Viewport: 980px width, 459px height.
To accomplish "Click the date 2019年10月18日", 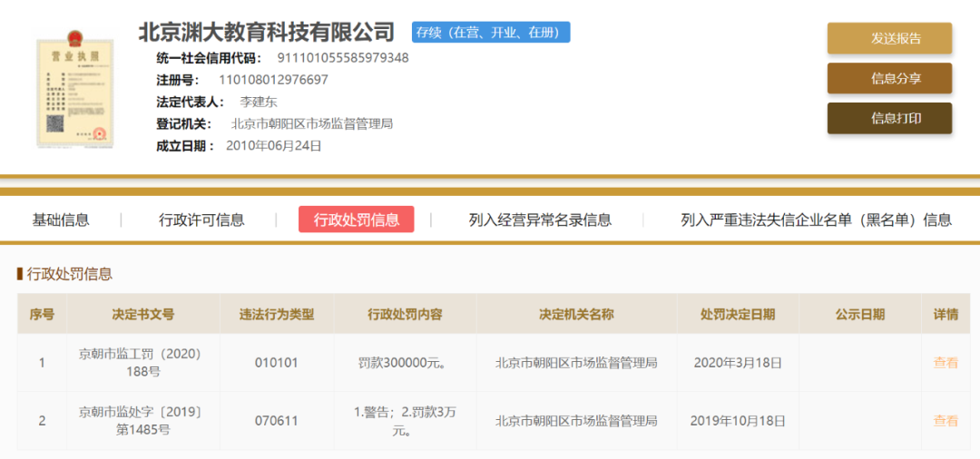I will (x=738, y=421).
